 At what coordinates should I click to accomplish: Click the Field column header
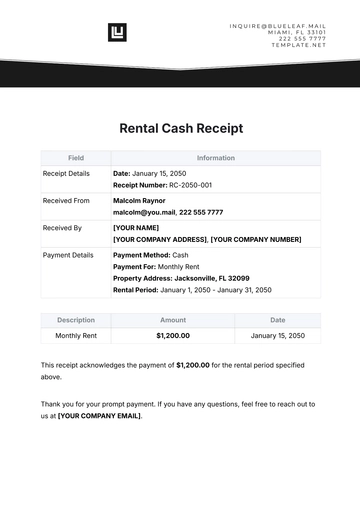point(76,158)
